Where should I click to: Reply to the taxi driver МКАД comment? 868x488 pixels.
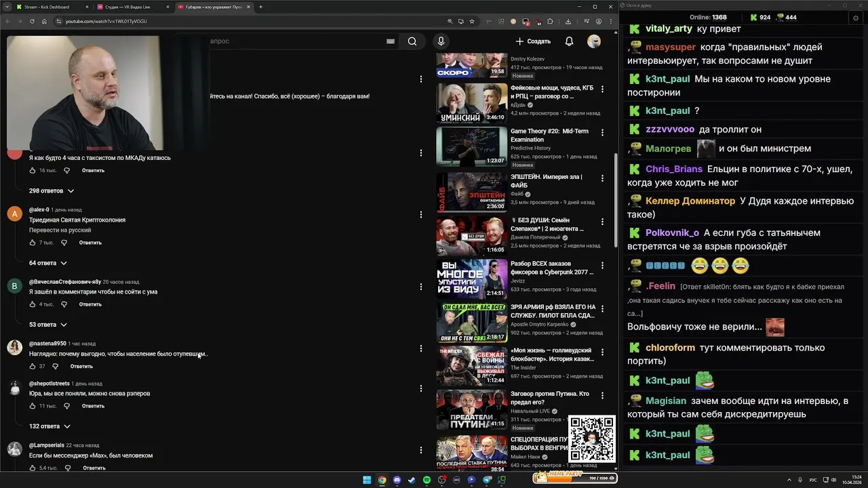pyautogui.click(x=93, y=171)
